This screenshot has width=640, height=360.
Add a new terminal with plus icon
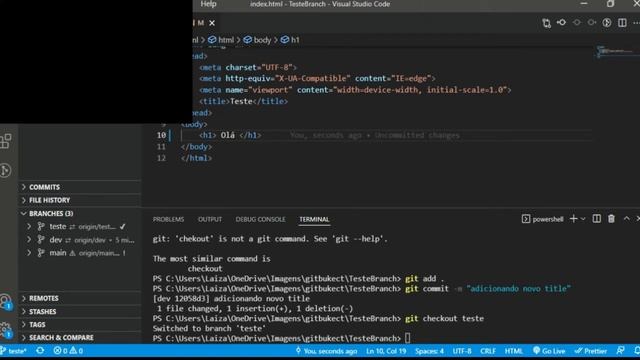tap(573, 219)
